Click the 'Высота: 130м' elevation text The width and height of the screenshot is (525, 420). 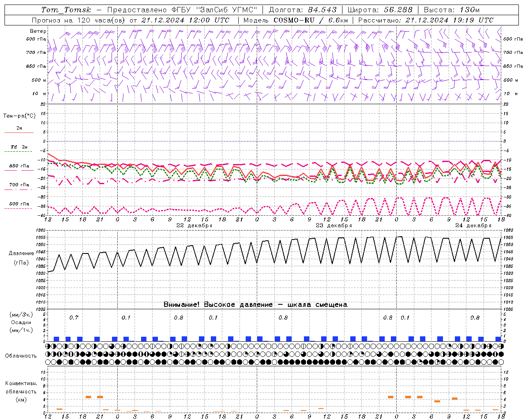(x=452, y=10)
